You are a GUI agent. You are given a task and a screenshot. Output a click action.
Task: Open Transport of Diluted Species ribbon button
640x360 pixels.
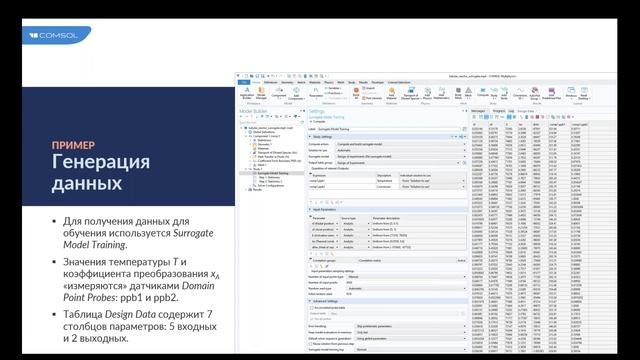pos(411,93)
